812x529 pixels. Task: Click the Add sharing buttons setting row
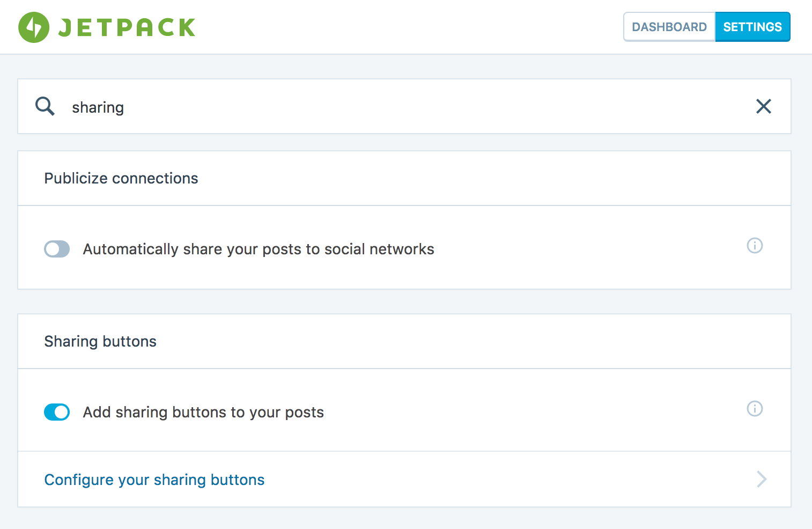(404, 410)
